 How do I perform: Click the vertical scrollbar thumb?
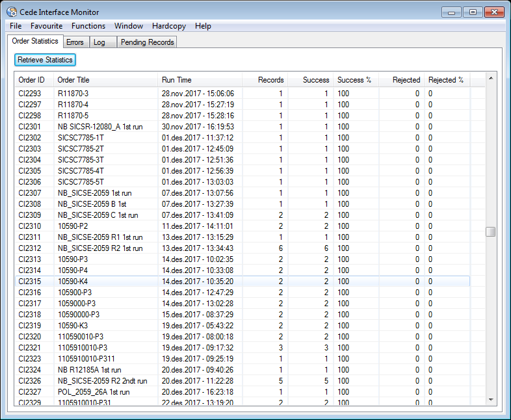pyautogui.click(x=491, y=232)
